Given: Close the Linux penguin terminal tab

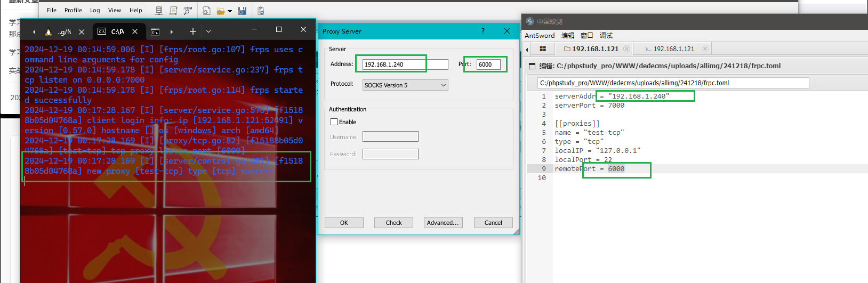Looking at the screenshot, I should click(82, 32).
